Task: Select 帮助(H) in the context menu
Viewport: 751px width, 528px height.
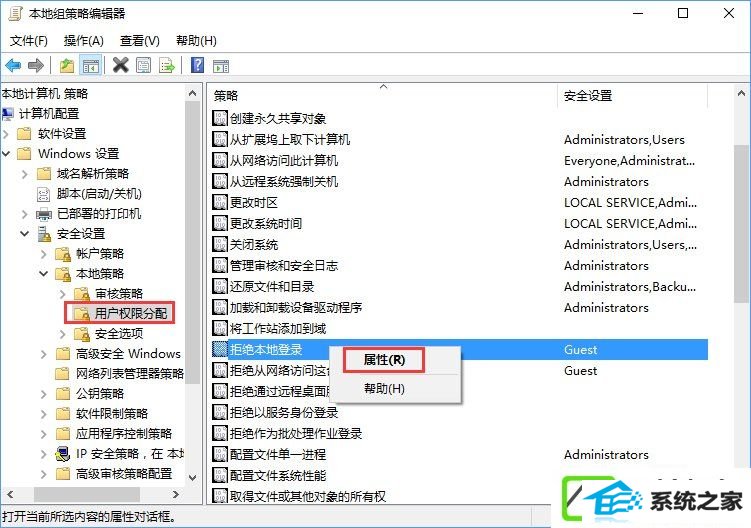Action: tap(384, 389)
